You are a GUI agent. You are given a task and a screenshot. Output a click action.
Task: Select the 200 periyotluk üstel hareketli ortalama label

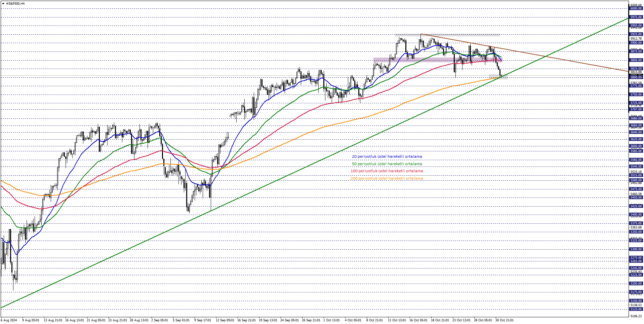[x=387, y=178]
